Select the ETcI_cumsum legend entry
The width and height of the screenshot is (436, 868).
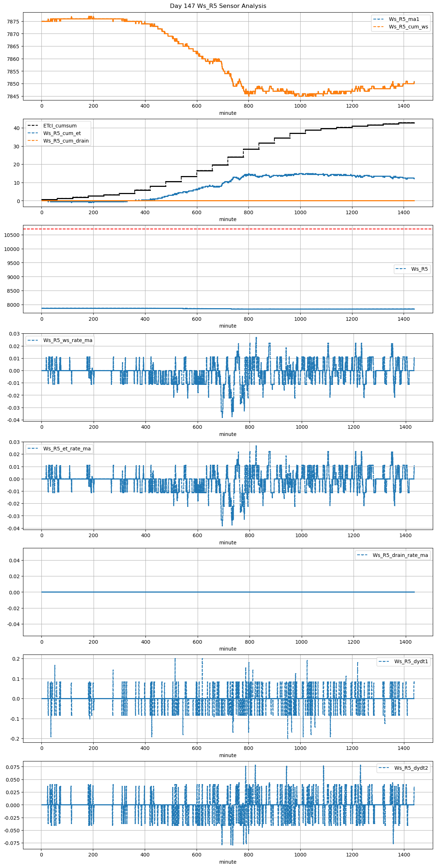60,126
